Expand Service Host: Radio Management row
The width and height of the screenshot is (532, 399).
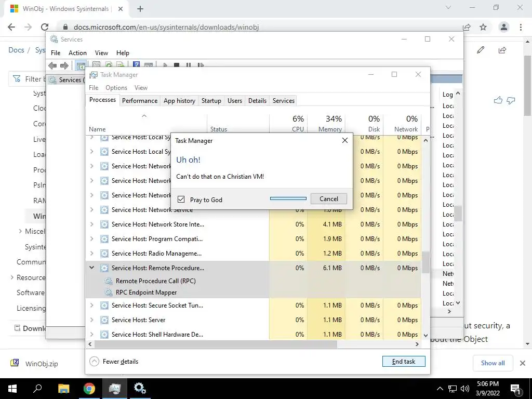91,254
